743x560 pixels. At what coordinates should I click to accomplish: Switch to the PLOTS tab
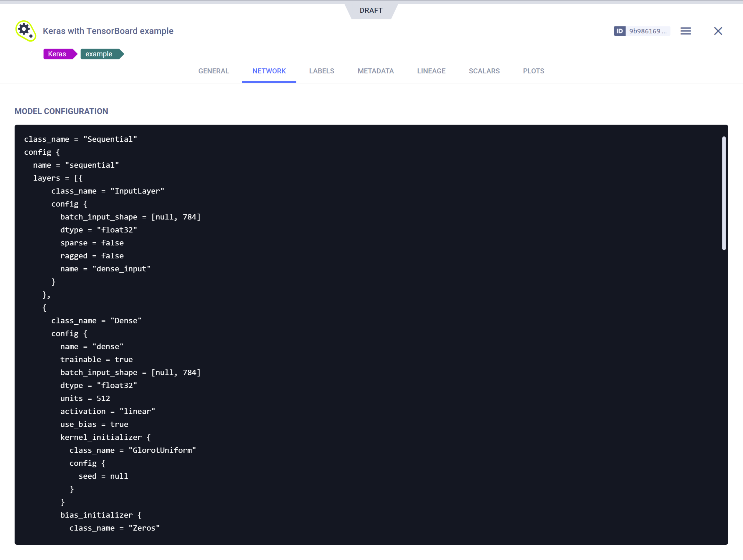[534, 71]
